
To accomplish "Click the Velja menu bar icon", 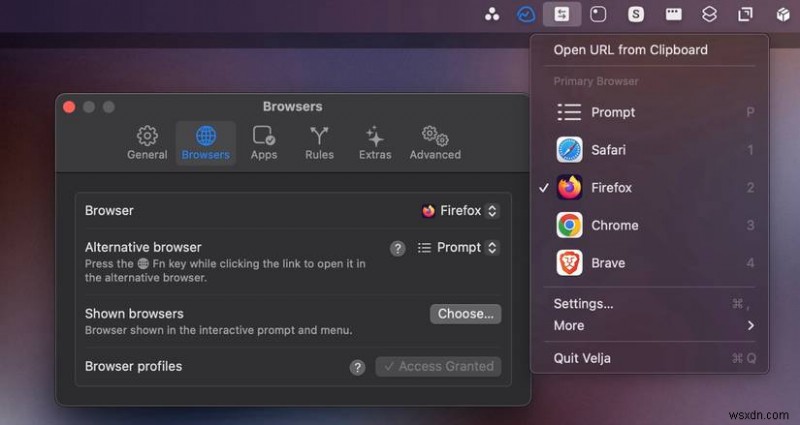I will (562, 14).
